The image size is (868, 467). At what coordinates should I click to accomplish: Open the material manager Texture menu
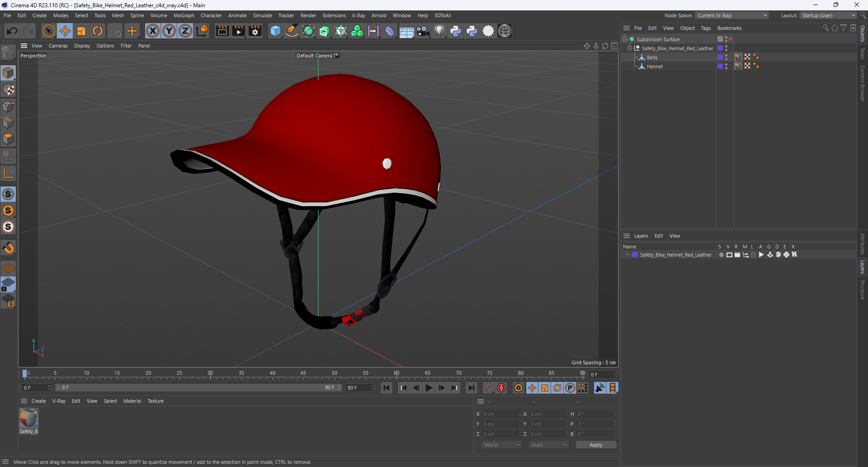point(156,401)
